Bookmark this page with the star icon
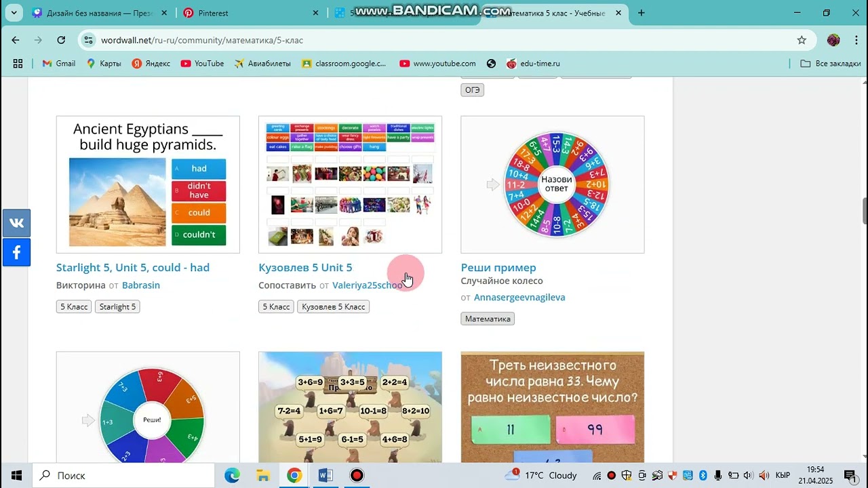The width and height of the screenshot is (868, 488). point(802,40)
